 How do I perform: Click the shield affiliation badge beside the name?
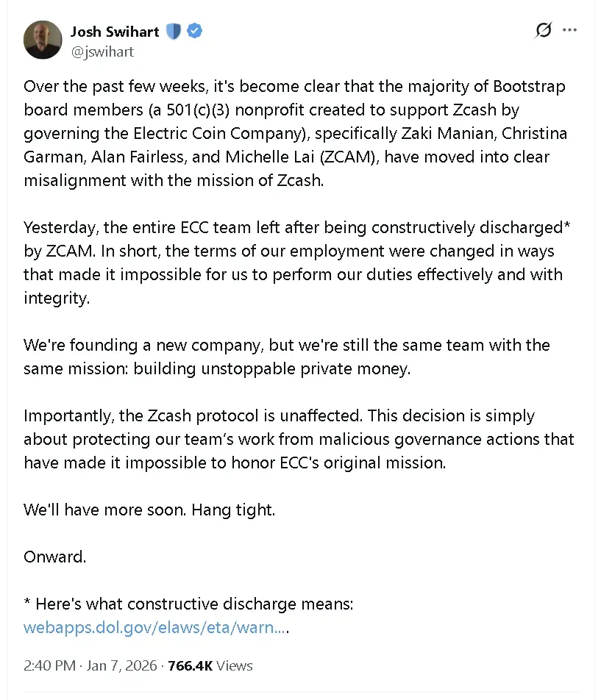click(x=174, y=31)
